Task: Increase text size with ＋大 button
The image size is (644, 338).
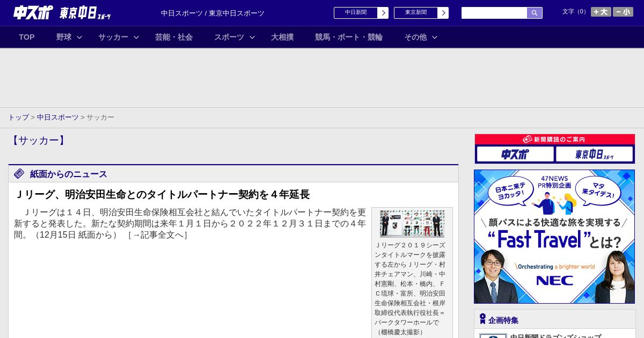Action: point(601,12)
